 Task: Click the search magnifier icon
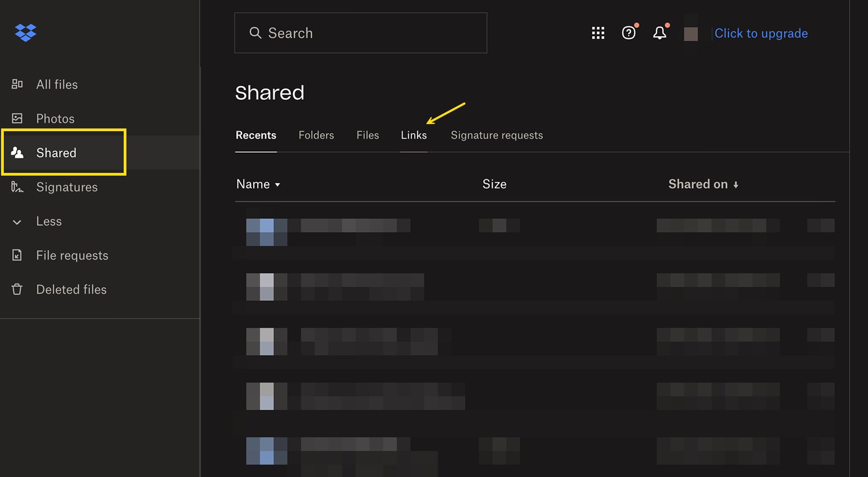coord(255,33)
